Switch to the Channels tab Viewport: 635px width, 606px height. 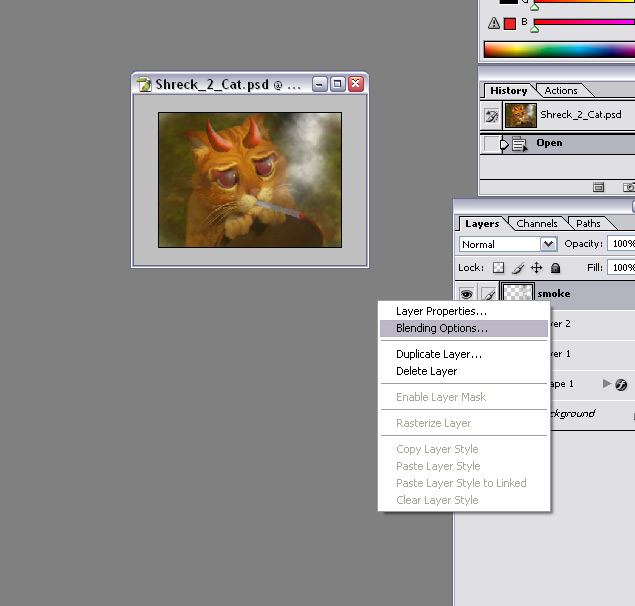(x=537, y=224)
